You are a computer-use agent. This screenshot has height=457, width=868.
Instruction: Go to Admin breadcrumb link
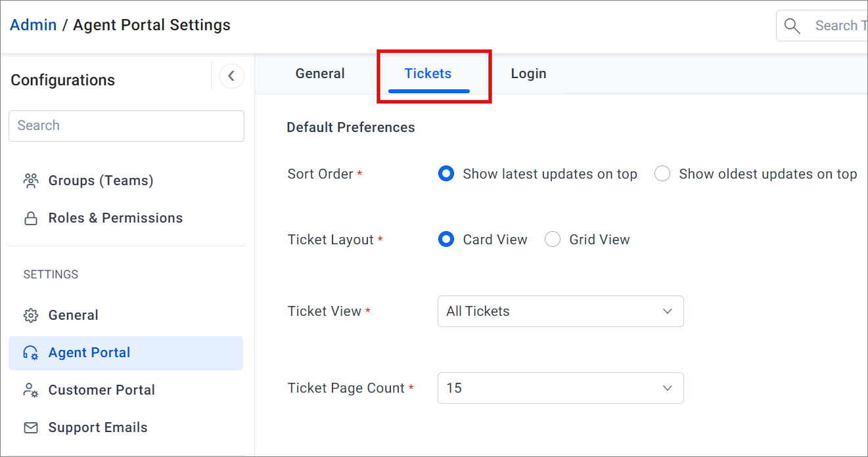[x=34, y=25]
